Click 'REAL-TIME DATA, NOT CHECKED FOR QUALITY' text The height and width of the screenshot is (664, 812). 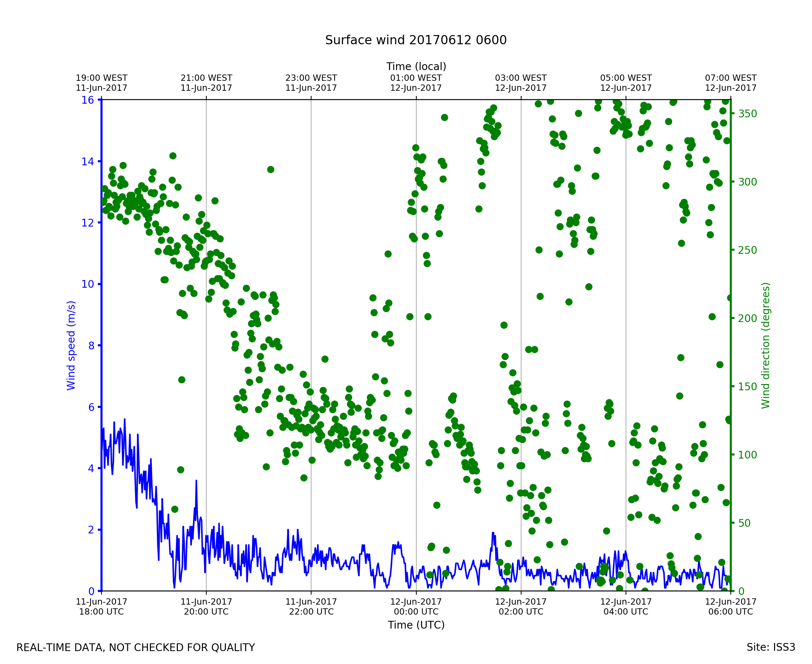135,647
